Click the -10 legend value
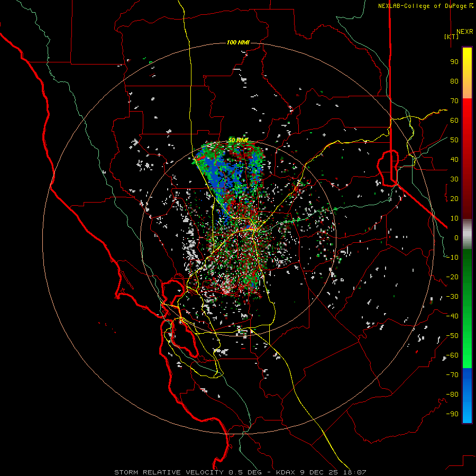The image size is (476, 476). pos(452,258)
